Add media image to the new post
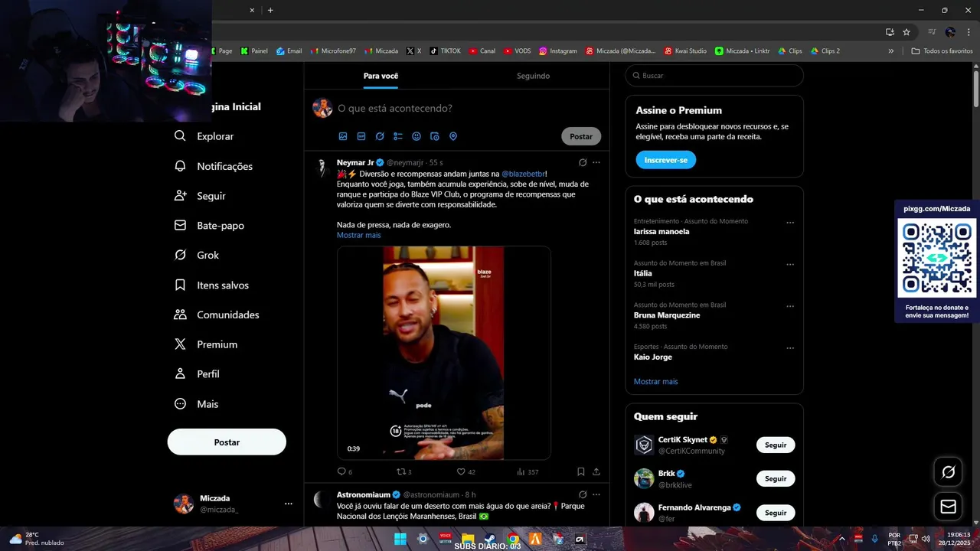Screen dimensions: 980x551 pos(343,136)
